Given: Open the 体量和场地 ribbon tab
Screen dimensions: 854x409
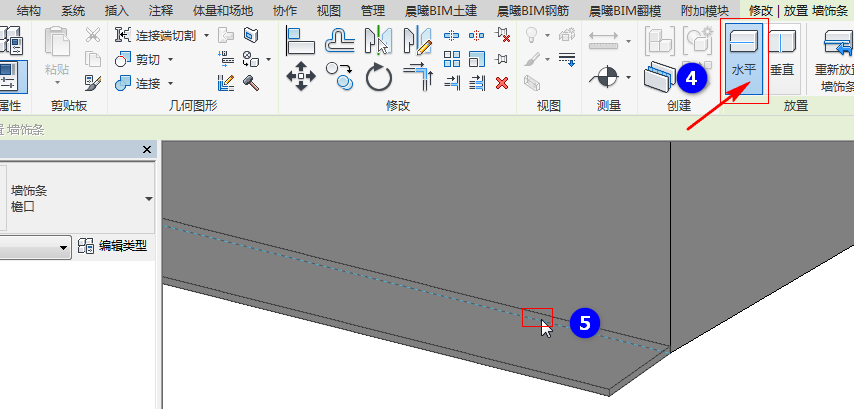Looking at the screenshot, I should click(x=223, y=10).
